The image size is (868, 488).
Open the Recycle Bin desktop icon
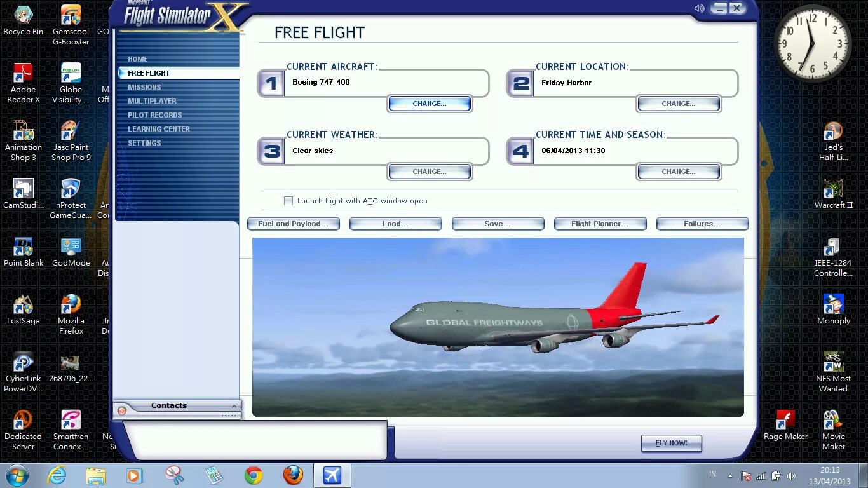(23, 21)
